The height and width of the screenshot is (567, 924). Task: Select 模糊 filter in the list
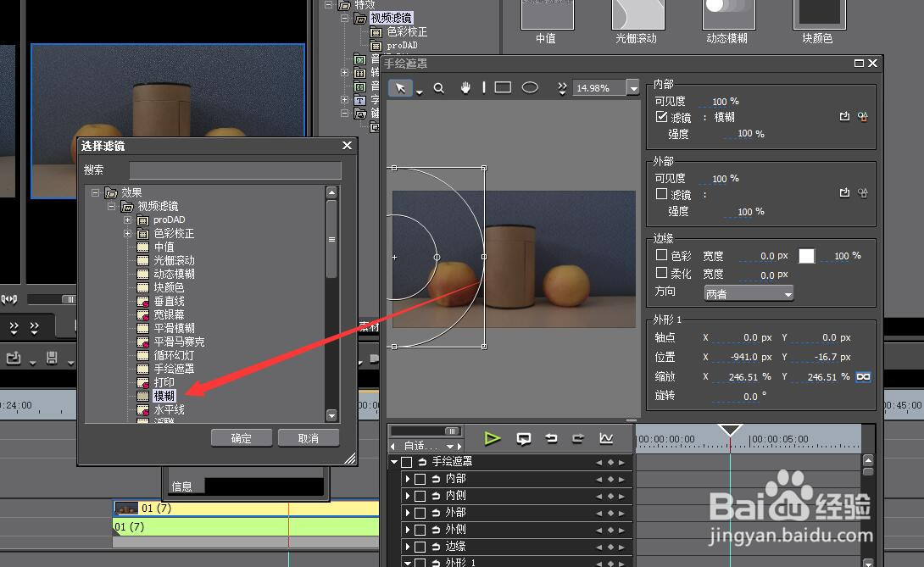click(x=164, y=396)
